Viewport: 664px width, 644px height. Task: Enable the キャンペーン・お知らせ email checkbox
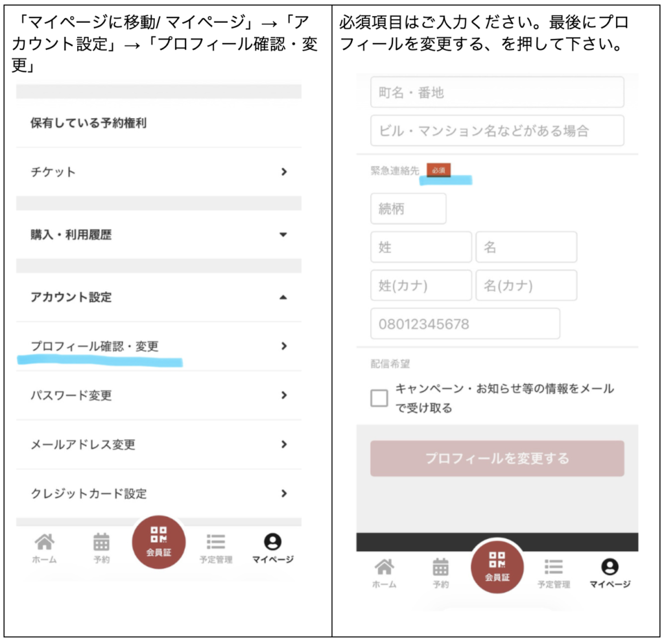(x=379, y=398)
